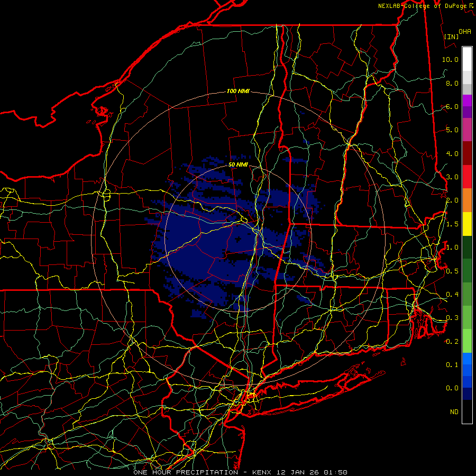This screenshot has width=476, height=476.
Task: Click the OHA product label
Action: (x=465, y=31)
